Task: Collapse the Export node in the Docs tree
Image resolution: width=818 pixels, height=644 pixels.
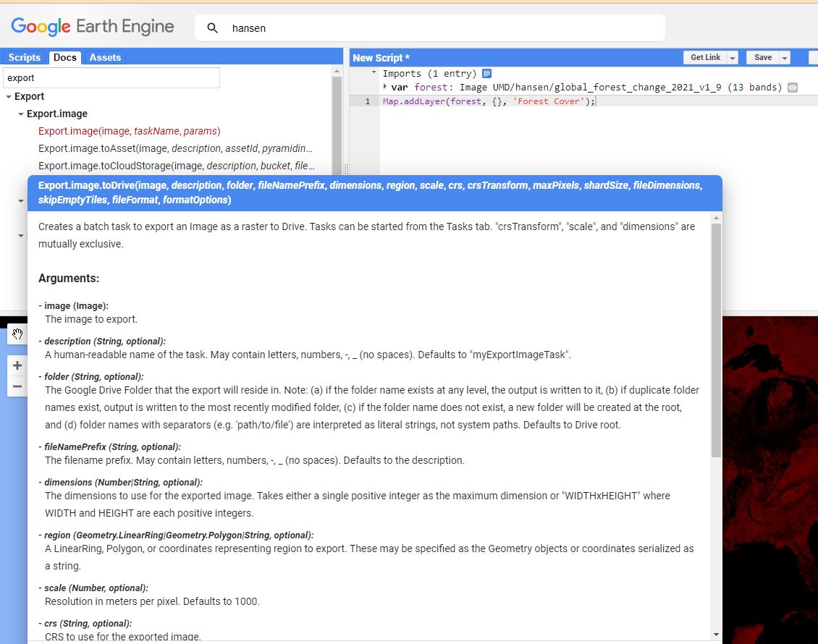Action: coord(9,96)
